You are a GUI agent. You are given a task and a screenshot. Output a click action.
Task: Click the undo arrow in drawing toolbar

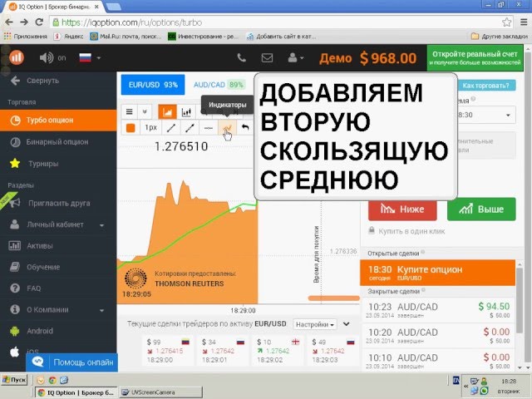point(244,127)
